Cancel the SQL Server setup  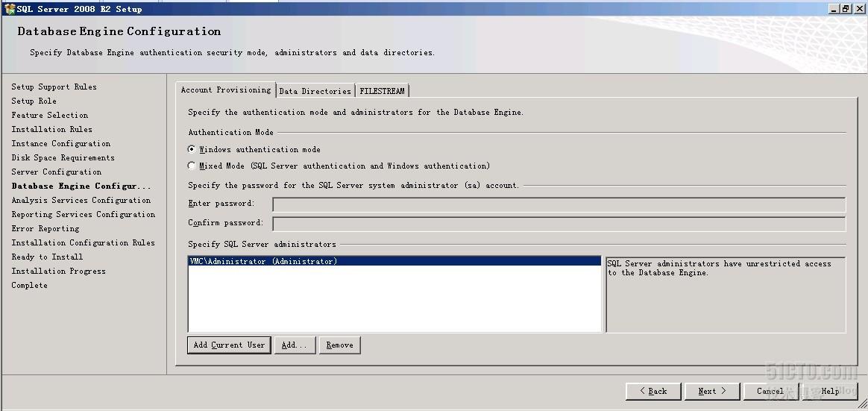(770, 391)
